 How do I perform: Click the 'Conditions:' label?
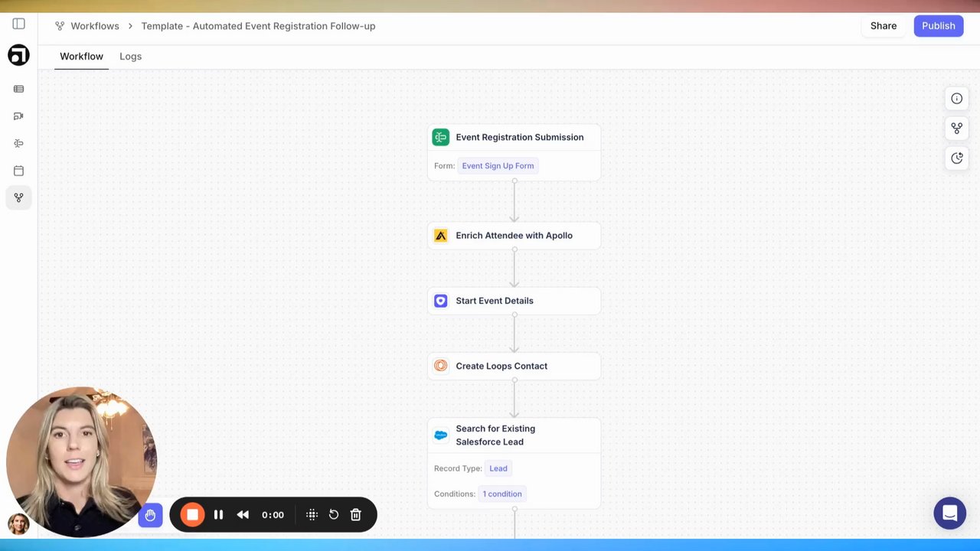(x=455, y=494)
